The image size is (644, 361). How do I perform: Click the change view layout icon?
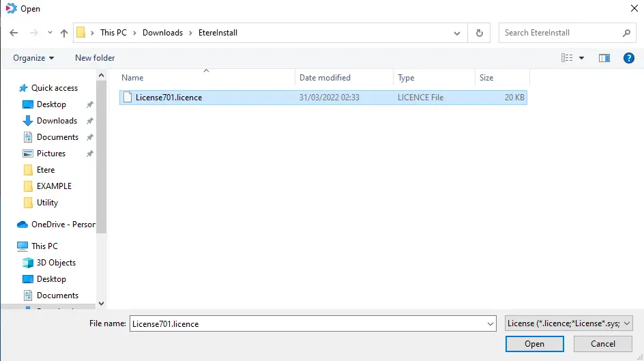click(x=567, y=58)
